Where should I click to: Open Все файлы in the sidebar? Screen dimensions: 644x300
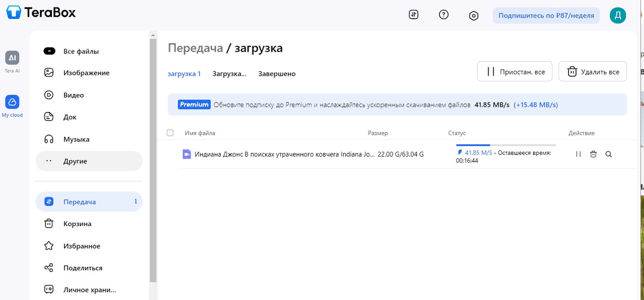pyautogui.click(x=89, y=51)
